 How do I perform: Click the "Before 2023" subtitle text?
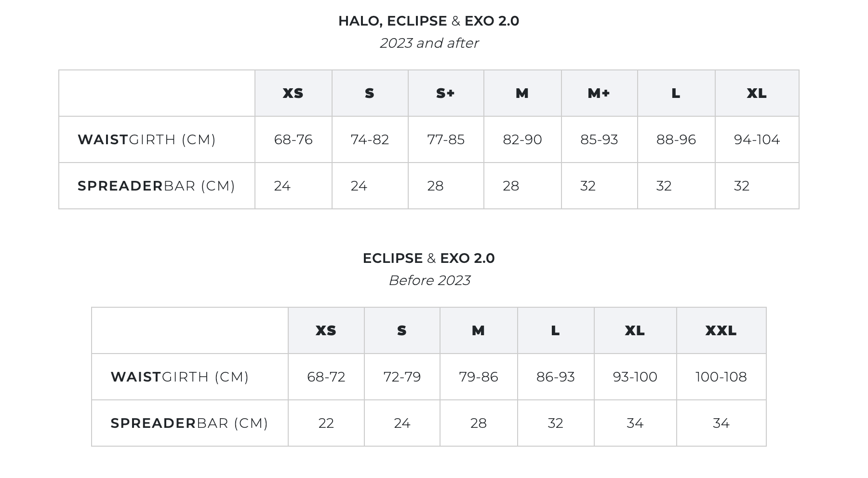pyautogui.click(x=429, y=280)
